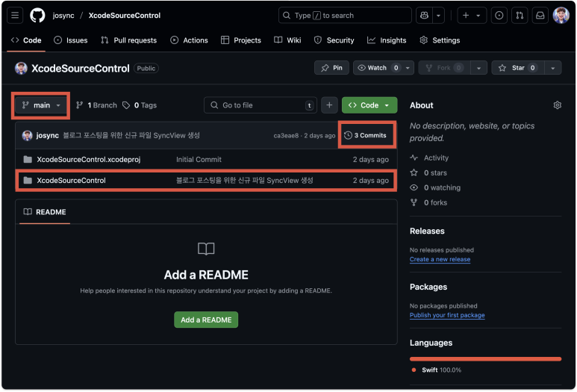Expand the Copilot dropdown arrow
577x392 pixels.
[438, 16]
